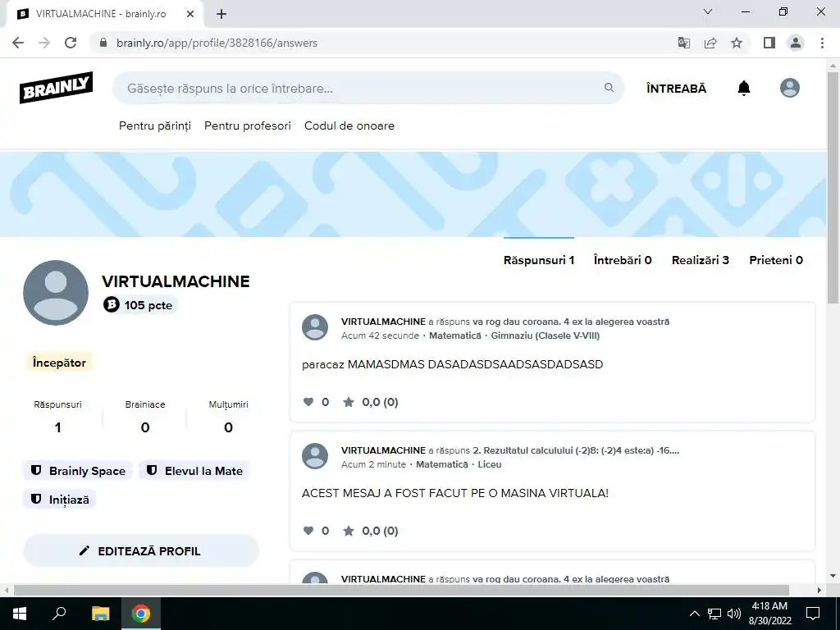
Task: Open question 'va rog dau coroana' in first card
Action: (571, 322)
